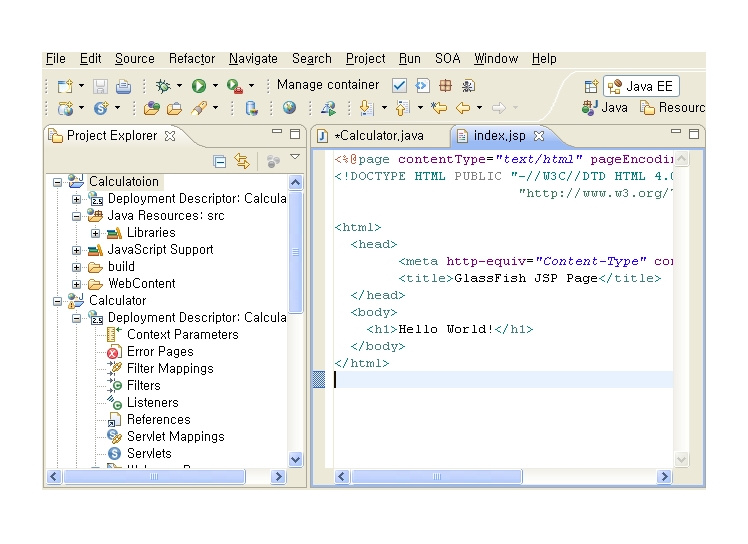Click the Back navigation yellow arrow
The height and width of the screenshot is (544, 748).
coord(463,108)
